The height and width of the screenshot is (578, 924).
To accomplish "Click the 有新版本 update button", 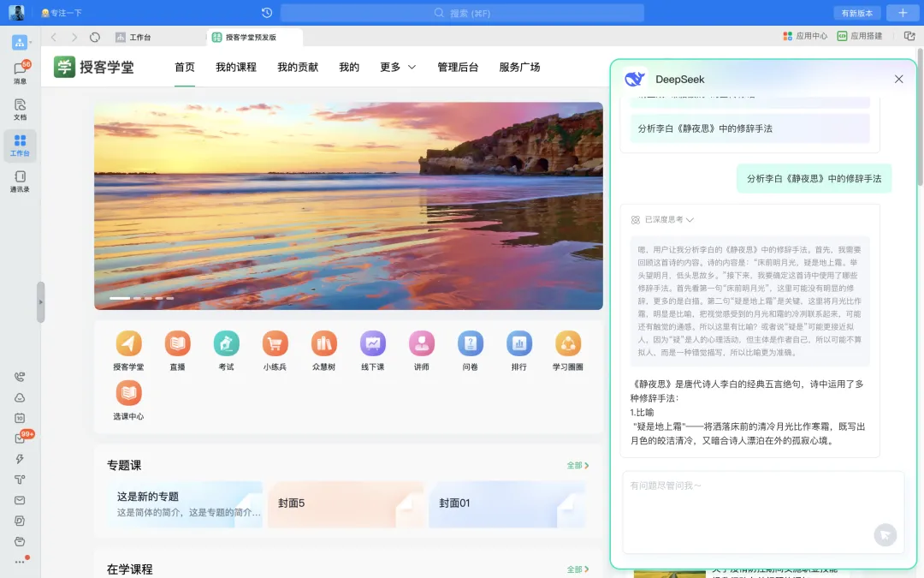I will (856, 13).
